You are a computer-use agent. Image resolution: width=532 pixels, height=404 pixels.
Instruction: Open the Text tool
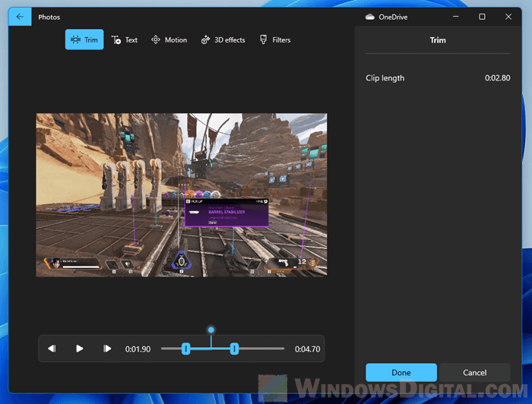click(125, 39)
